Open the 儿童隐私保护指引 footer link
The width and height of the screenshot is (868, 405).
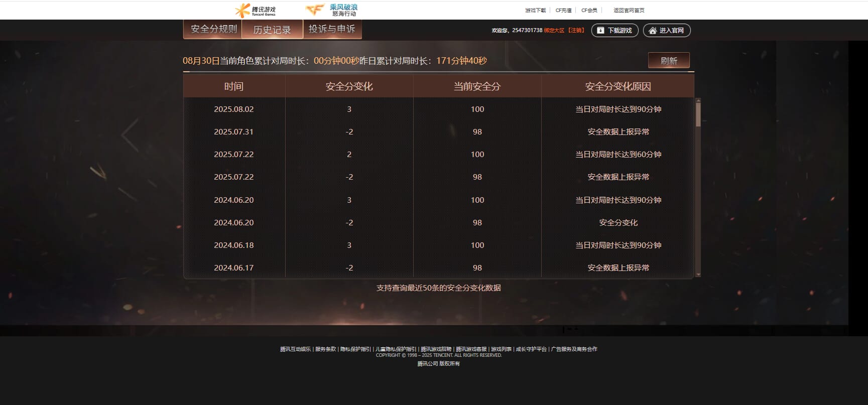(396, 349)
